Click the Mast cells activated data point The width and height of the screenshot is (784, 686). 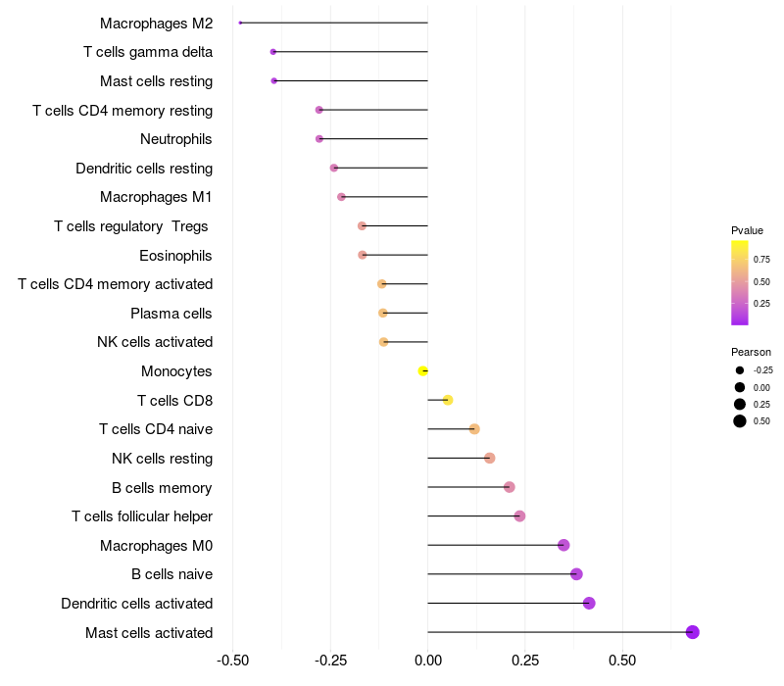point(692,632)
